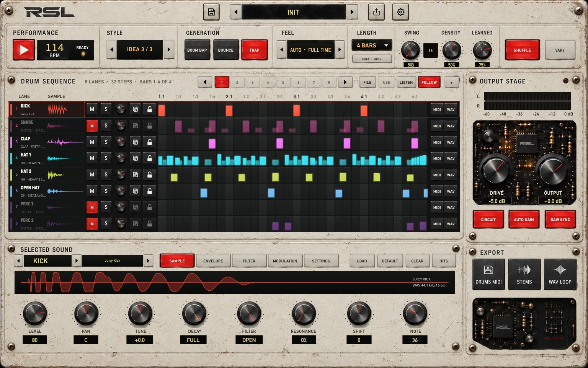
Task: Select the Settings tab in Selected Sound
Action: click(321, 261)
